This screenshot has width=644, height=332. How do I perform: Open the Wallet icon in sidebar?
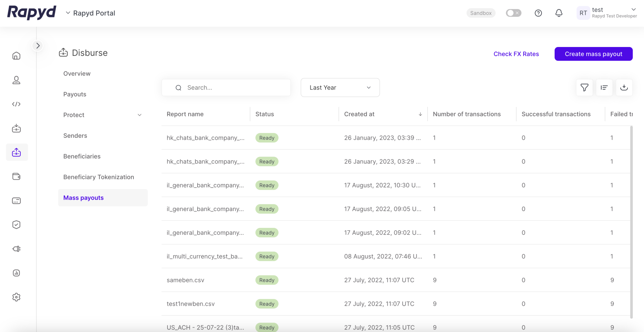pyautogui.click(x=16, y=176)
